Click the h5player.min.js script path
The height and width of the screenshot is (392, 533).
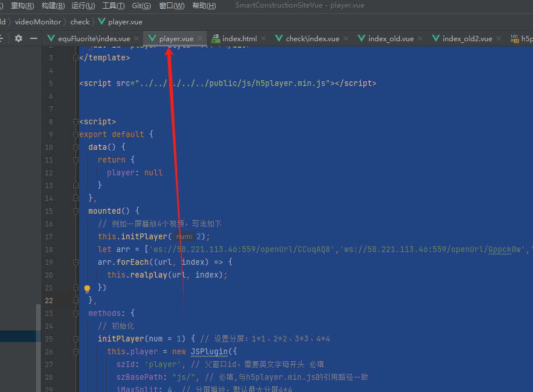tap(233, 83)
